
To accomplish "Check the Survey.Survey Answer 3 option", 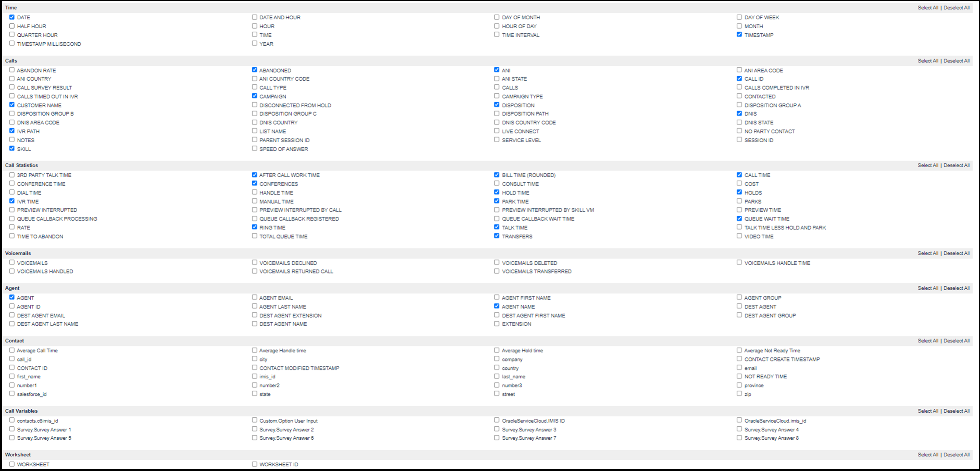I will [496, 429].
